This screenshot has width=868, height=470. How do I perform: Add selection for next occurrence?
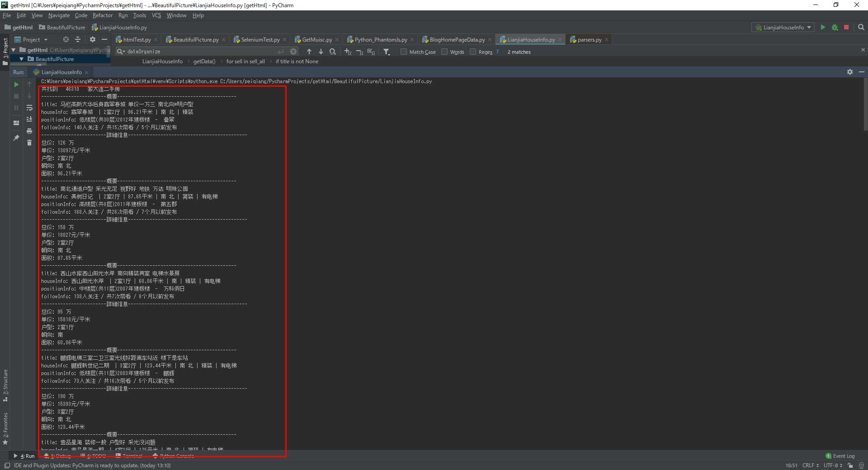[x=348, y=52]
